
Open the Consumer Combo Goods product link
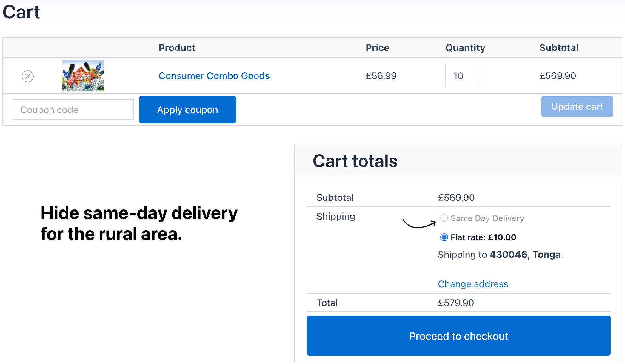click(x=214, y=76)
